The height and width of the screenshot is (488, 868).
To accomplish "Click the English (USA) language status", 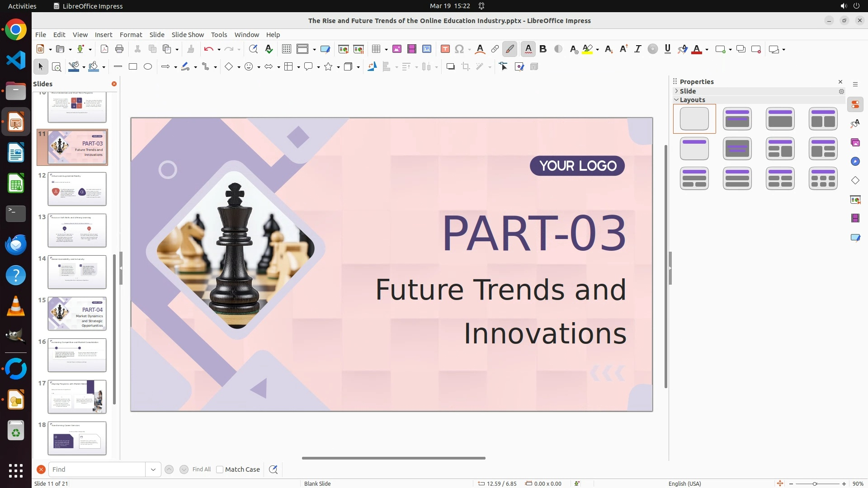I will pyautogui.click(x=684, y=483).
